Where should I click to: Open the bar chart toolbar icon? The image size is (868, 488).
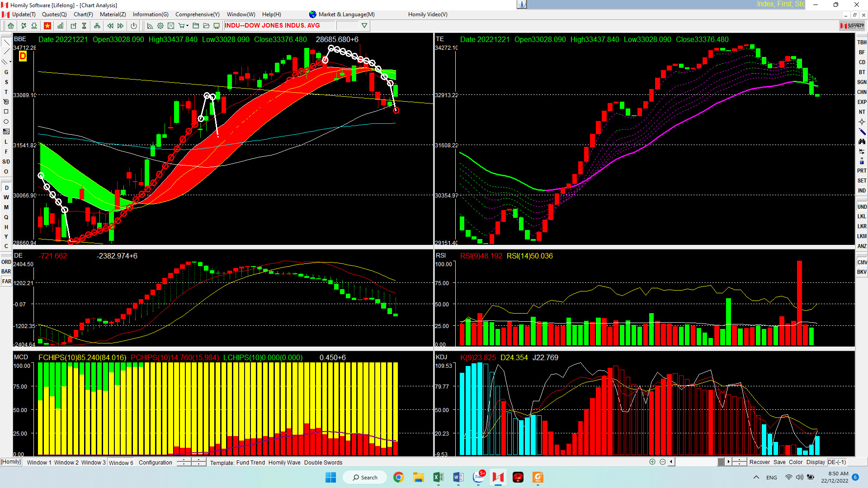(x=60, y=26)
